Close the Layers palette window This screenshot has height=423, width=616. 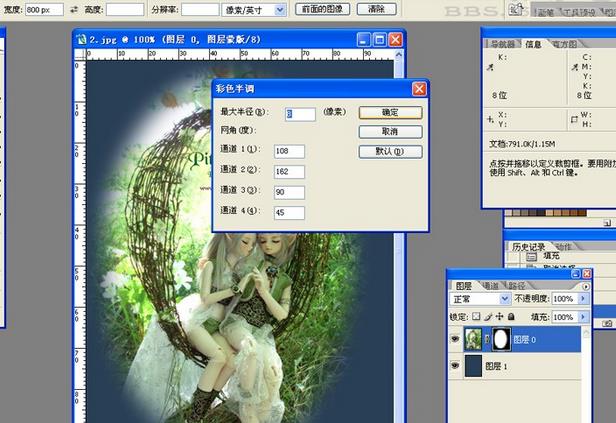(587, 273)
